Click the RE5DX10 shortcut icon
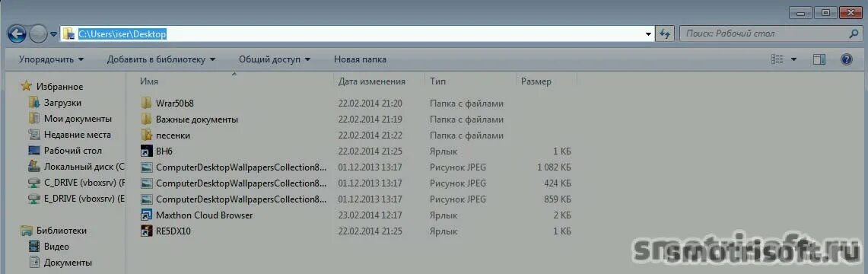This screenshot has height=274, width=868. tap(146, 231)
